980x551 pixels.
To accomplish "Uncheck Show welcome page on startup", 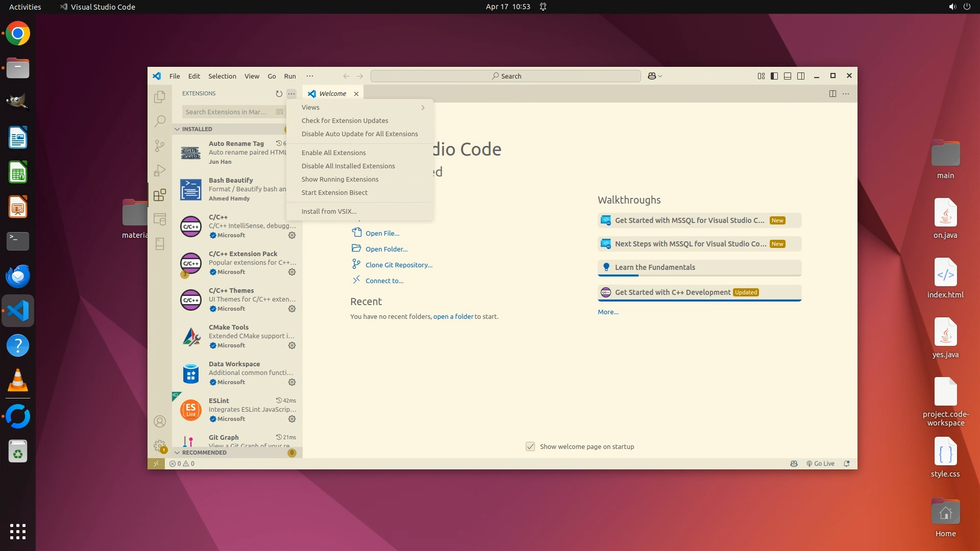I will click(x=530, y=446).
